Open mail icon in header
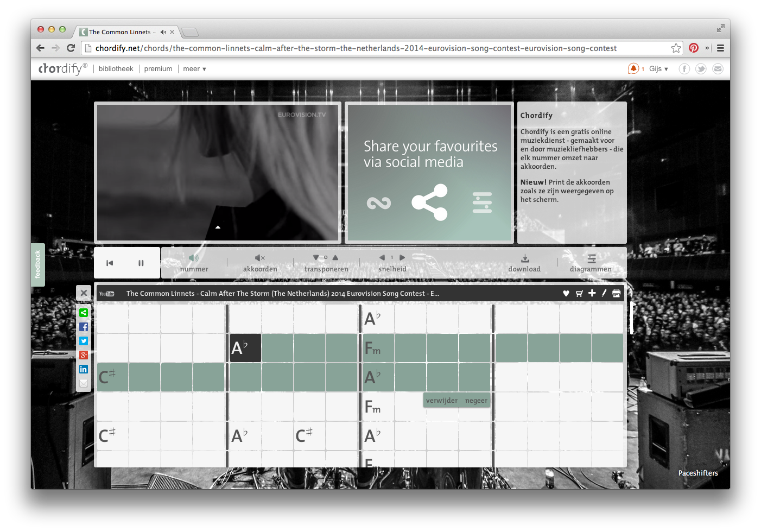Viewport: 761px width, 532px height. pyautogui.click(x=718, y=69)
